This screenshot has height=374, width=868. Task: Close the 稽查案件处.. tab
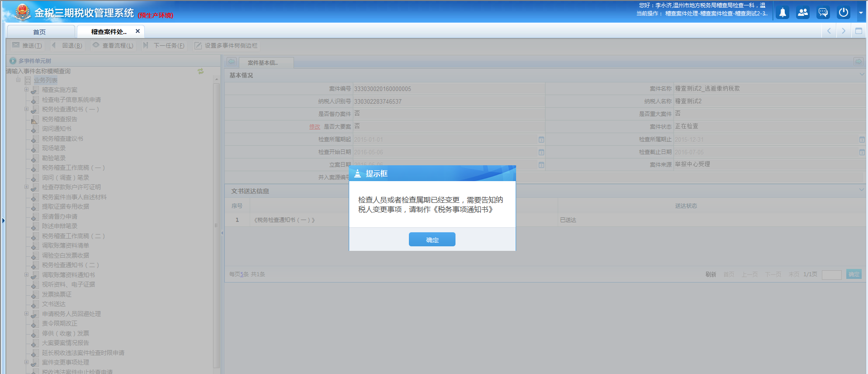[138, 31]
